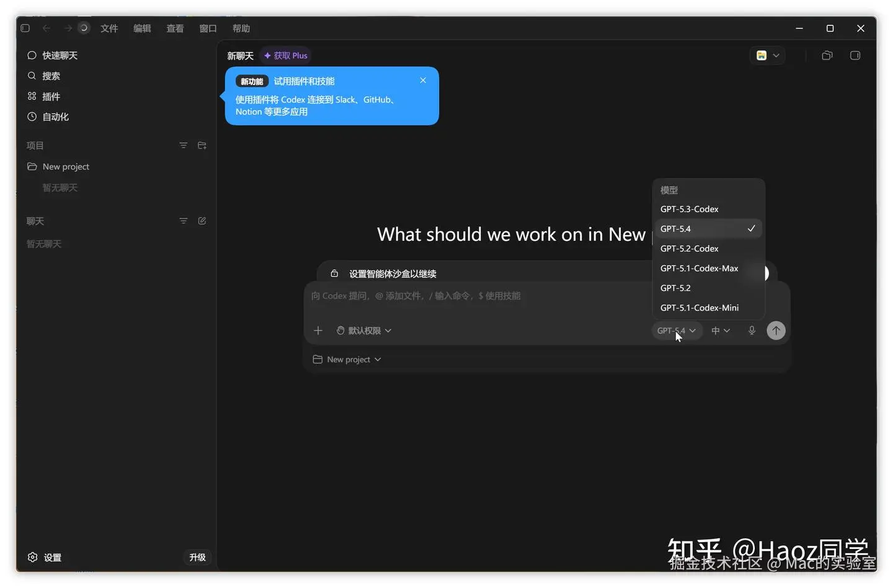
Task: Pick GPT-5.1-Codex-Mini model
Action: (x=708, y=308)
